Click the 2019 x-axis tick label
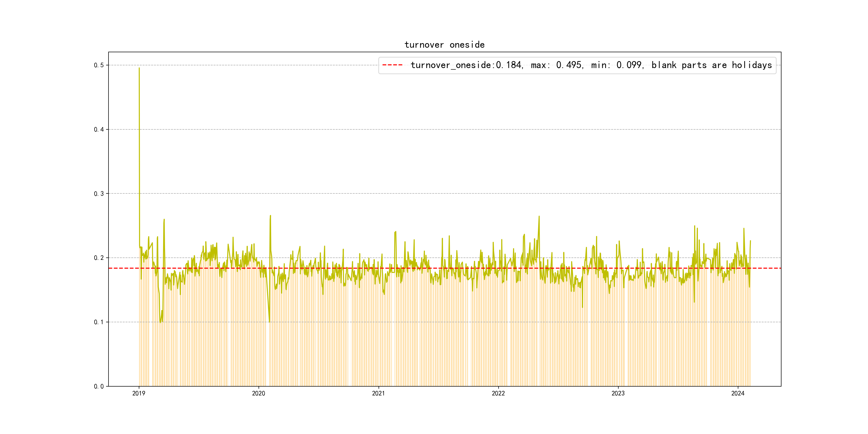868x434 pixels. coord(139,393)
